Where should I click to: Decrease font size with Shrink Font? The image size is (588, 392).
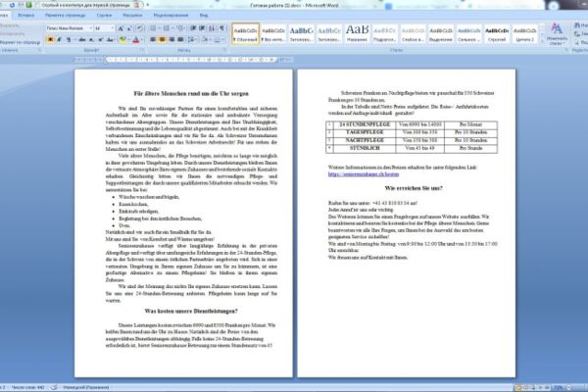[x=129, y=28]
